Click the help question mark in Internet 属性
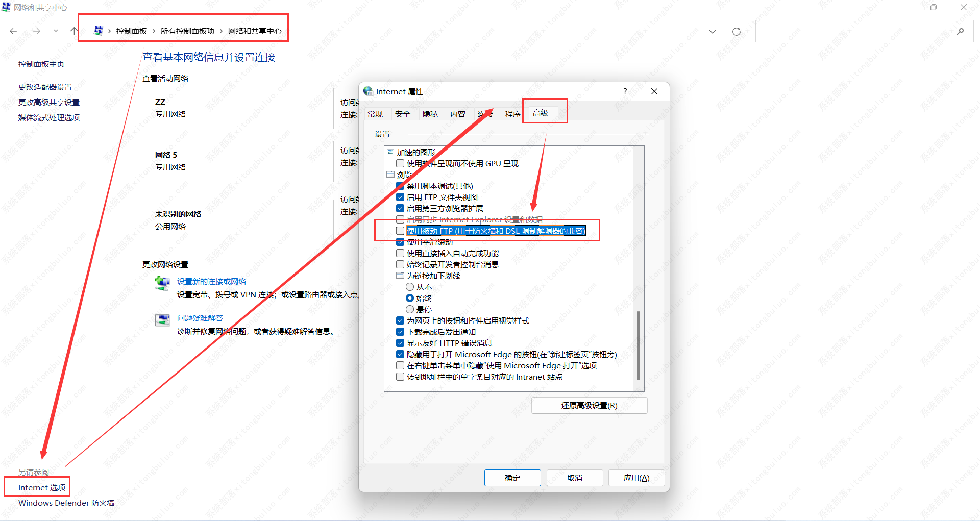Screen dimensions: 980x521 625,91
